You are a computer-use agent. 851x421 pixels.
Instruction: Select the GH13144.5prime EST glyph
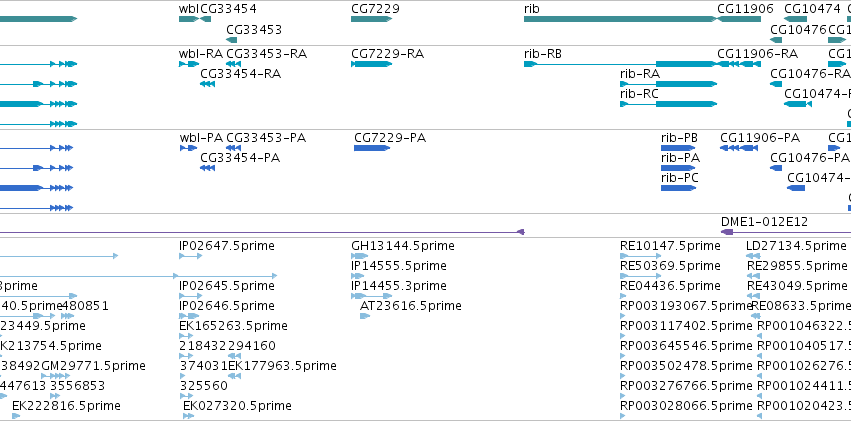[x=359, y=256]
